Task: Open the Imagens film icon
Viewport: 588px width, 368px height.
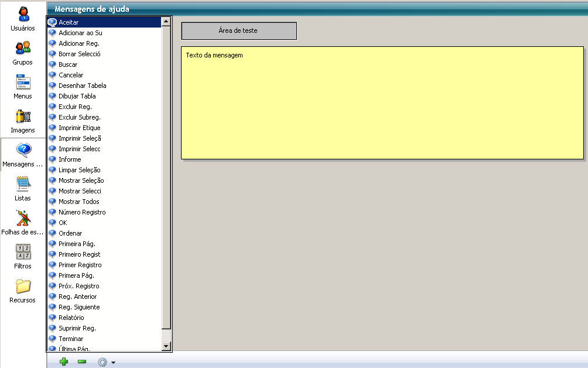Action: 23,116
